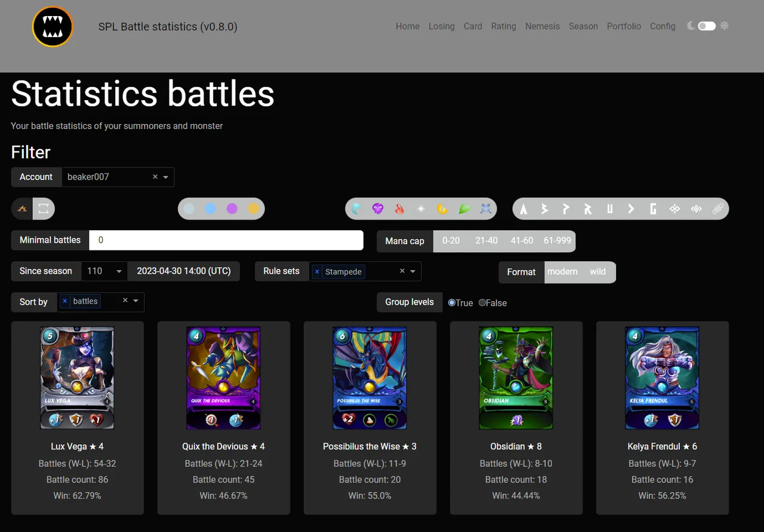The width and height of the screenshot is (764, 532).
Task: Click the 2023-04-30 14:00 (UTC) date label
Action: (x=184, y=271)
